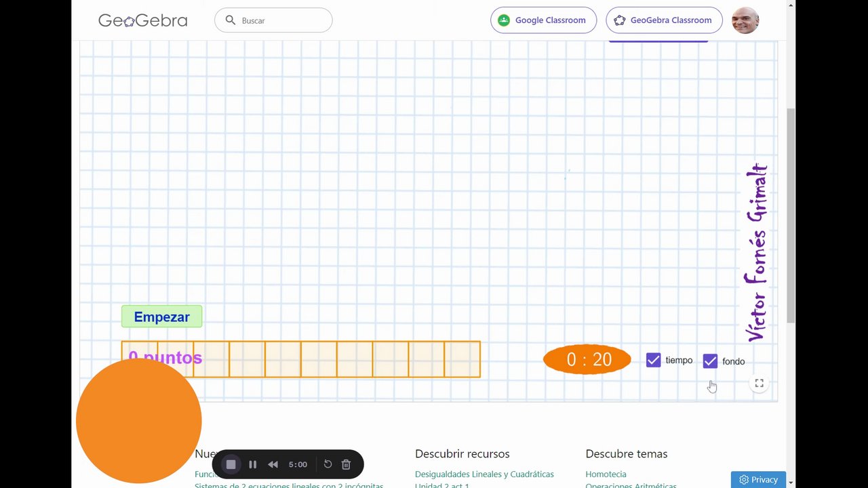This screenshot has height=488, width=868.
Task: Click the large orange circle webcam bubble
Action: [139, 421]
